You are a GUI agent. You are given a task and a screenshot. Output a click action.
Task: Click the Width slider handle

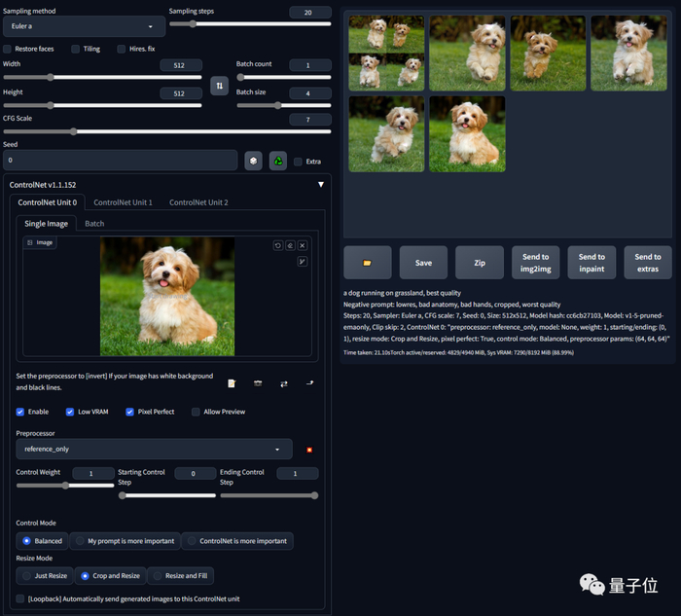click(x=51, y=77)
